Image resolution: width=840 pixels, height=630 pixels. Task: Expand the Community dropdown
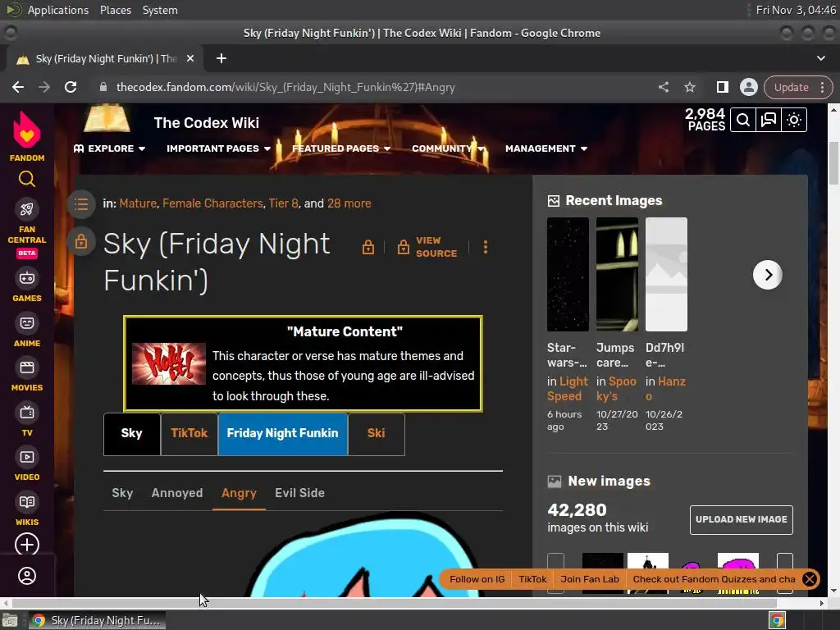tap(448, 148)
